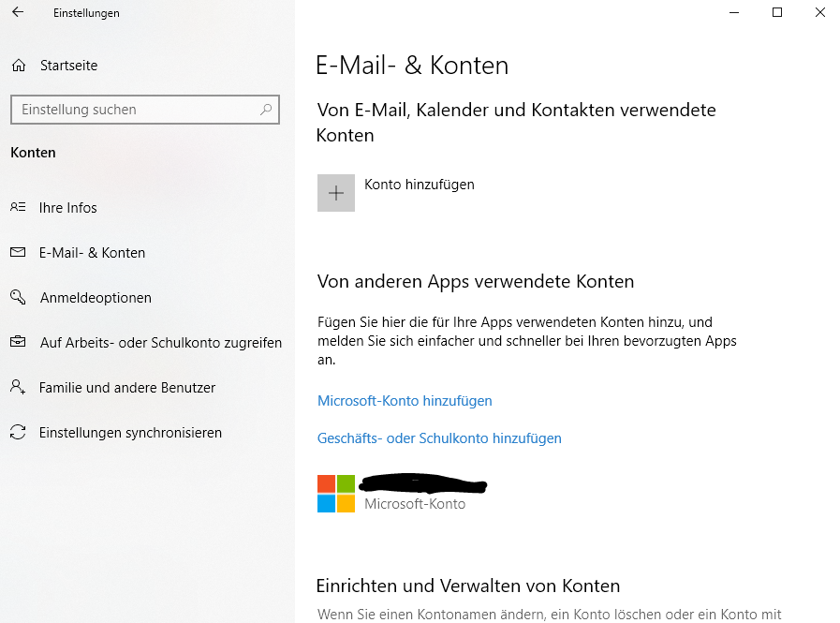Click the search magnifier icon
The height and width of the screenshot is (623, 840).
point(267,110)
